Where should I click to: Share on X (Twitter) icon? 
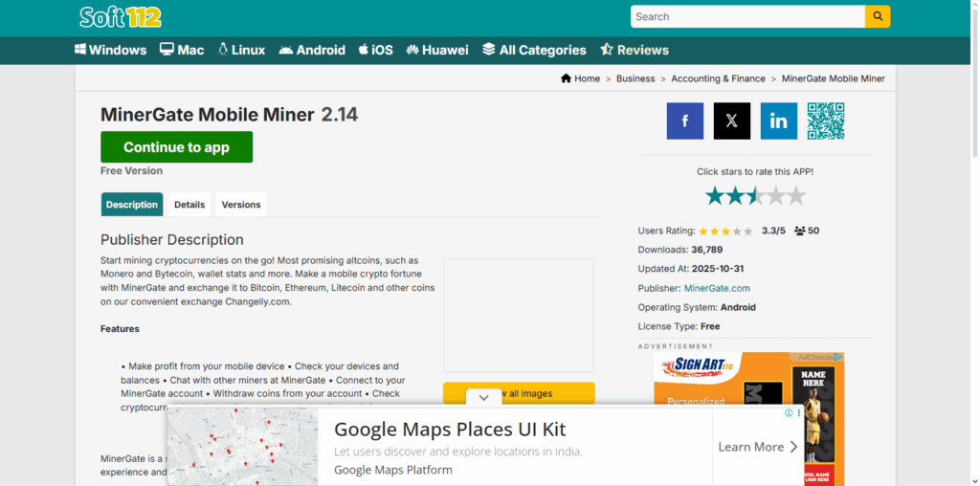[x=732, y=121]
